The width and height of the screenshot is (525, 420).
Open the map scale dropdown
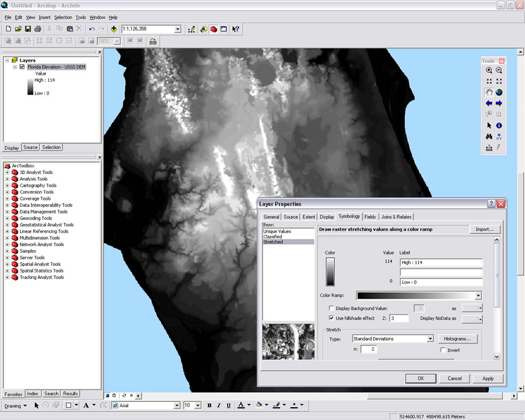coord(177,29)
